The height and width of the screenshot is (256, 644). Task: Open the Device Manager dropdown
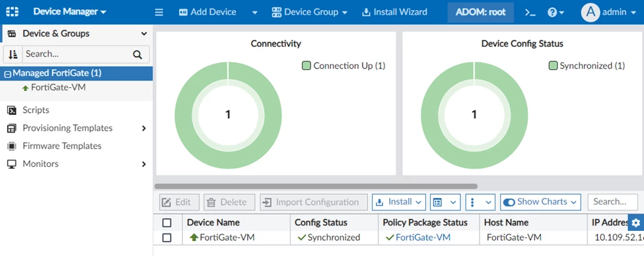[x=69, y=12]
